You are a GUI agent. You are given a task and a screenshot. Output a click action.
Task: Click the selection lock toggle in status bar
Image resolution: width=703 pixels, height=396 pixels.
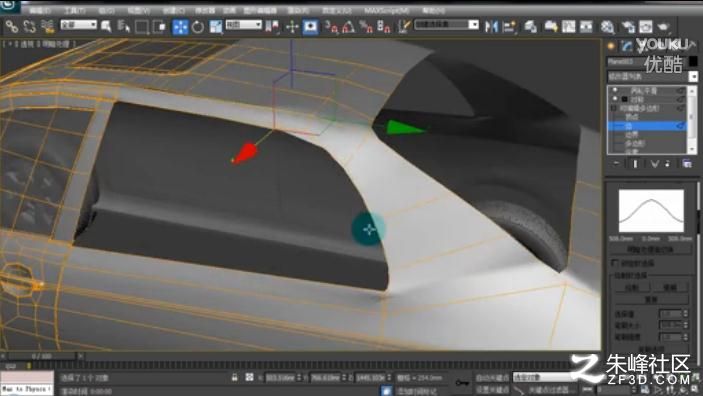tap(234, 378)
